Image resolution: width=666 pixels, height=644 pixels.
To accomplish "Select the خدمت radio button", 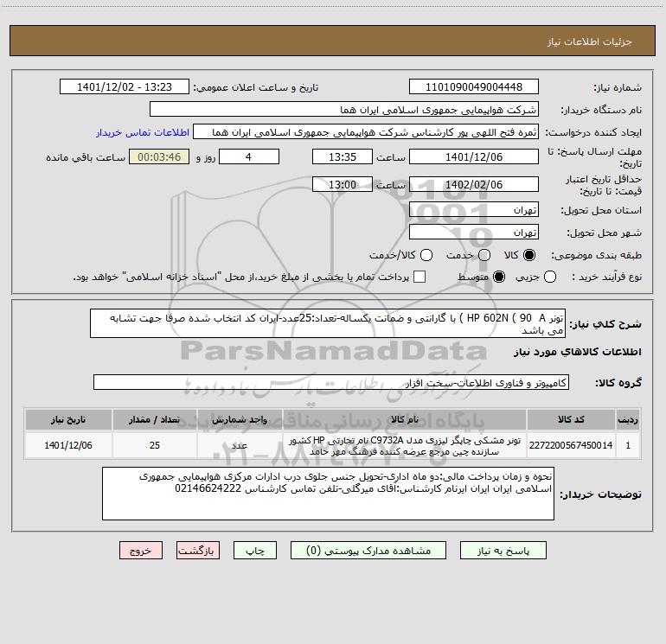I will (x=484, y=255).
